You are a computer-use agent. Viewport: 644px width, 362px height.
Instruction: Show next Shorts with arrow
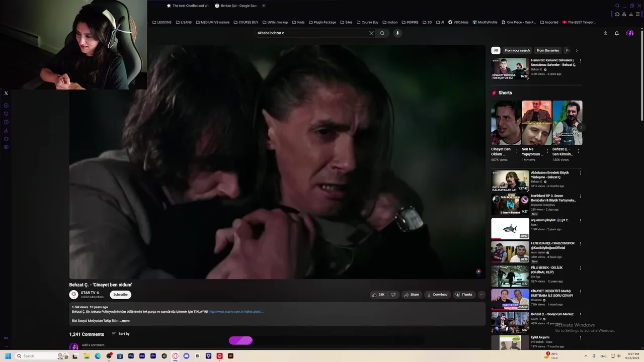[581, 128]
